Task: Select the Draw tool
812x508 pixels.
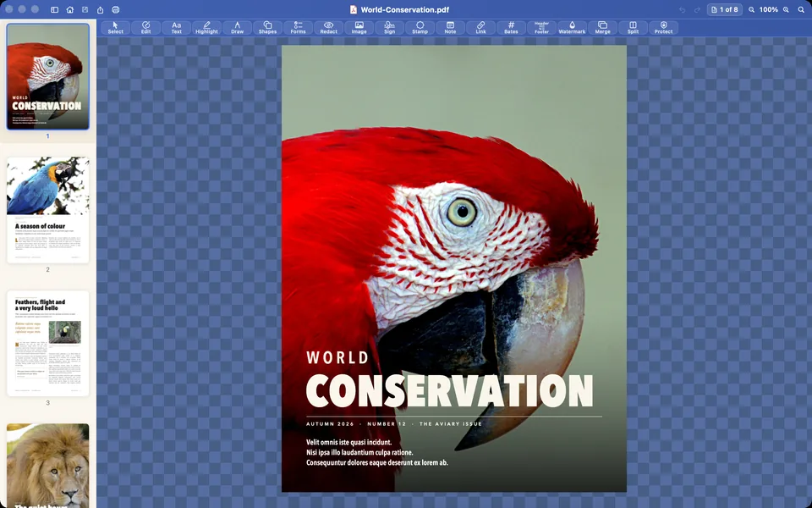Action: point(237,27)
